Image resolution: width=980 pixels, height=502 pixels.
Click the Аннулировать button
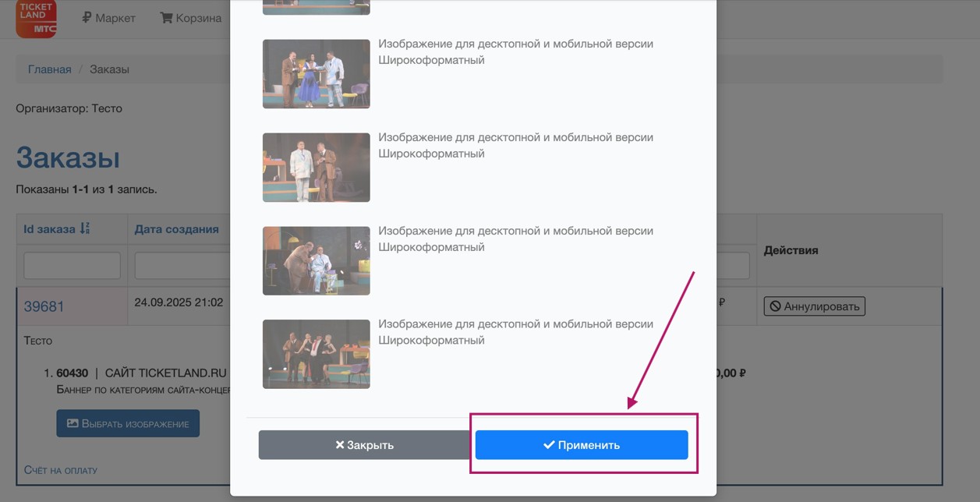point(814,306)
